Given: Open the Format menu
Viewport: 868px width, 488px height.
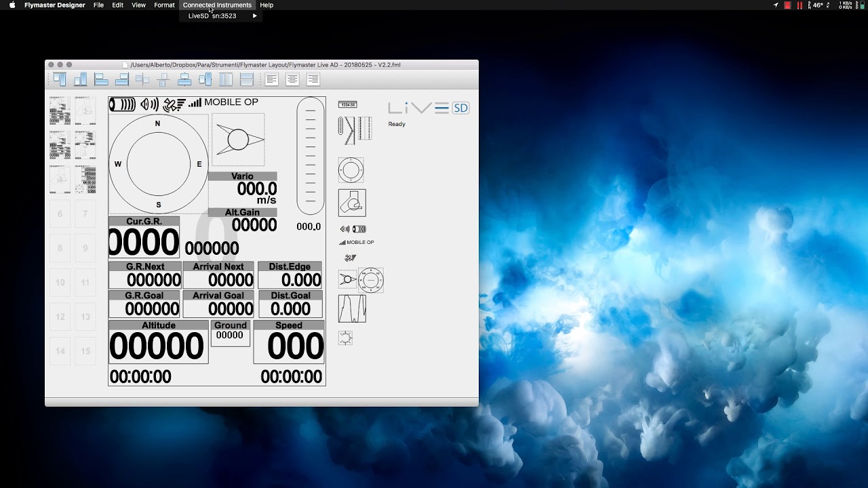Looking at the screenshot, I should click(x=164, y=5).
